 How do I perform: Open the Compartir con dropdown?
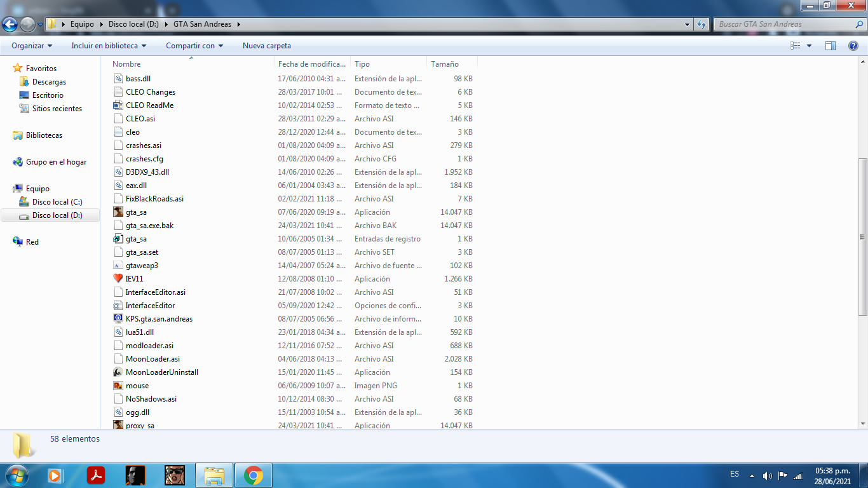[194, 46]
